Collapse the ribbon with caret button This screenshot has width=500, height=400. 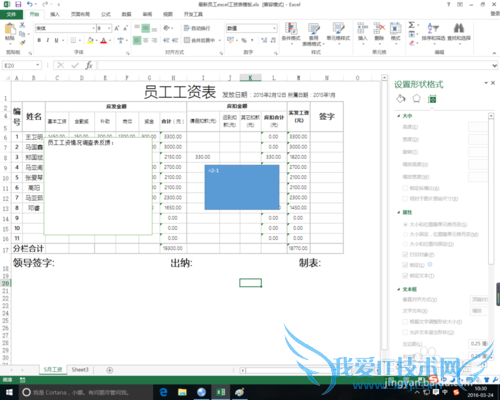click(494, 53)
